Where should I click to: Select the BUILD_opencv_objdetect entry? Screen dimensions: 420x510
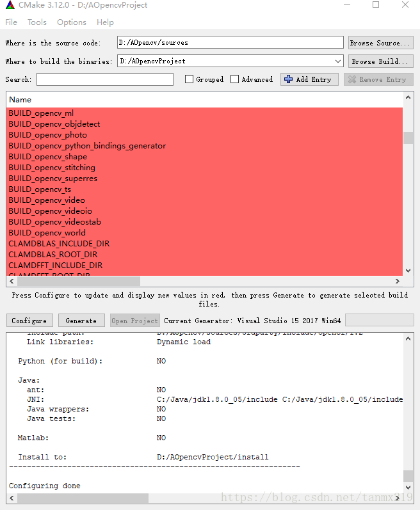[x=204, y=124]
